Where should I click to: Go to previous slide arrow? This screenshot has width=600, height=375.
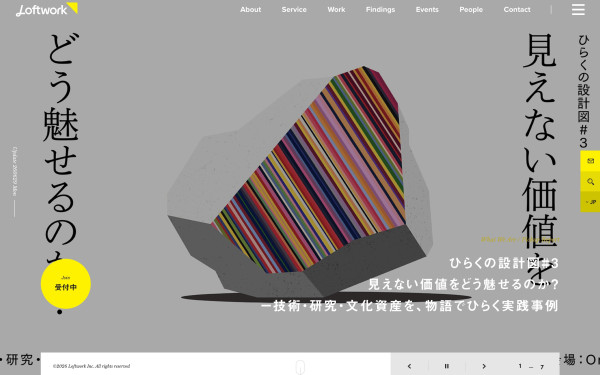(x=409, y=366)
